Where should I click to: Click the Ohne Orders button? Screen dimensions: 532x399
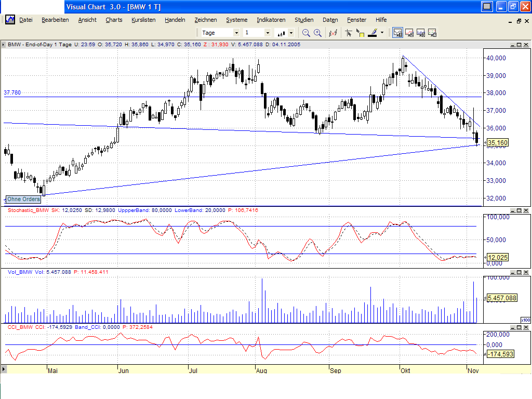[23, 199]
